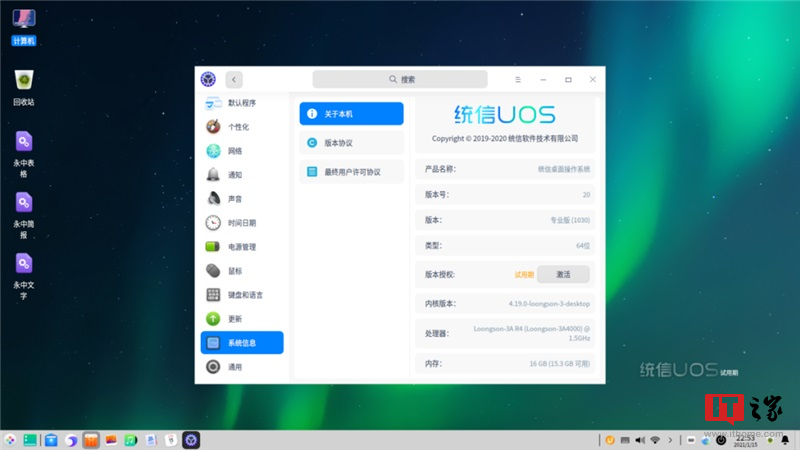Select the 网络 globe icon

coord(213,151)
